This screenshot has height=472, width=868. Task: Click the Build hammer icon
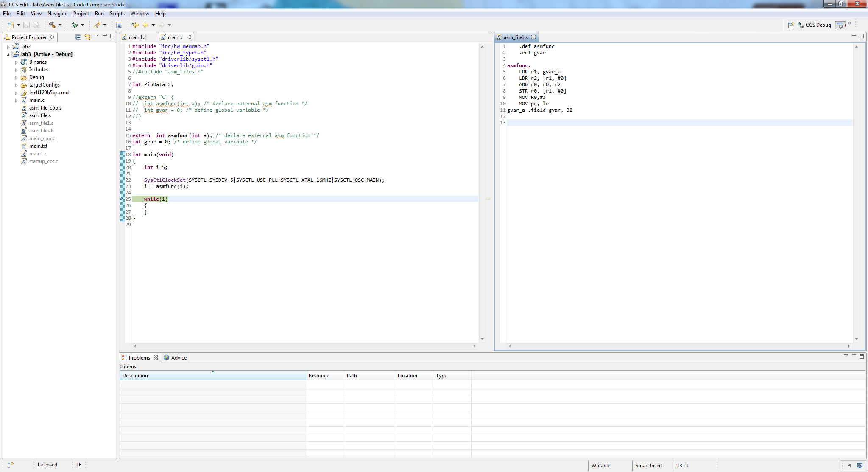coord(52,25)
